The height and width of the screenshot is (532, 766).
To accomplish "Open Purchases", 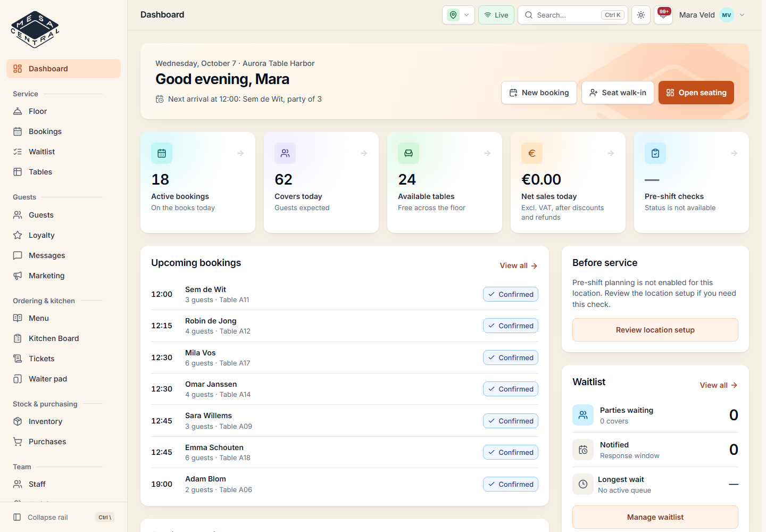I will [x=63, y=442].
